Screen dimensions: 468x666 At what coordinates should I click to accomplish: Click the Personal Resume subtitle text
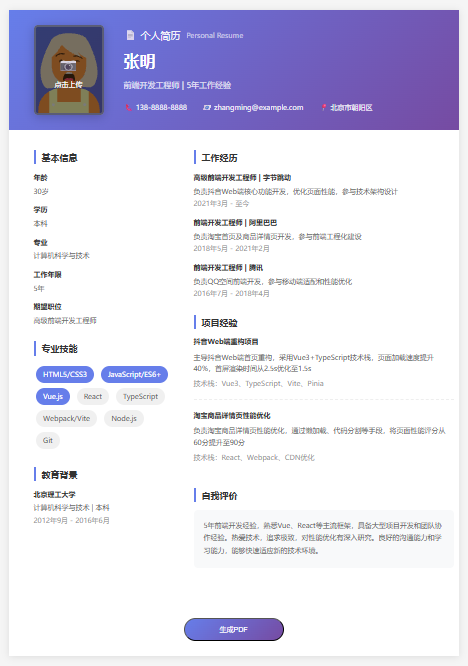(215, 36)
